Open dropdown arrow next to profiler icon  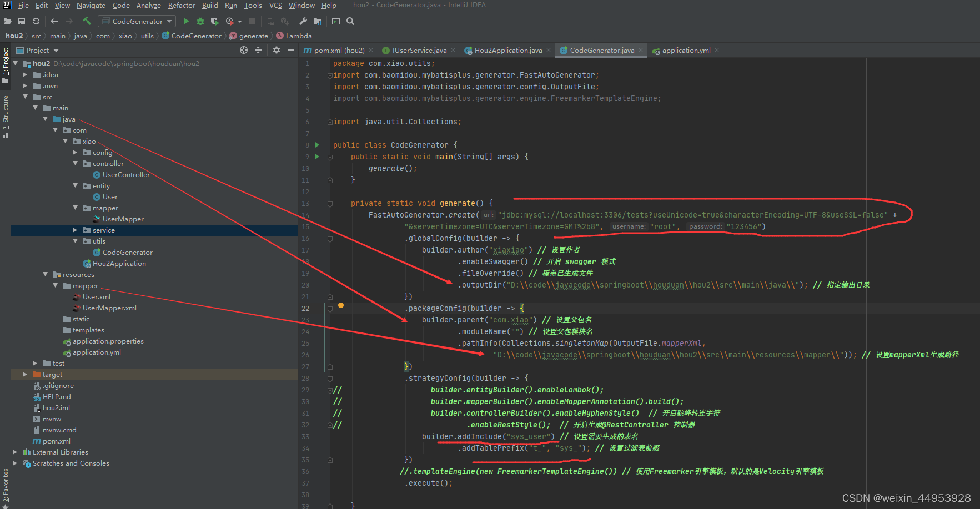pos(240,21)
